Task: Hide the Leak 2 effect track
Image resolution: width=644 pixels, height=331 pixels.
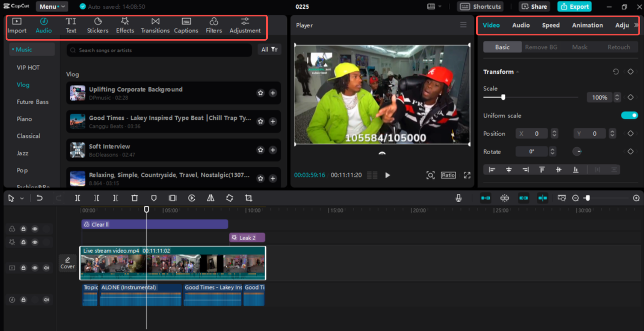Action: tap(35, 242)
